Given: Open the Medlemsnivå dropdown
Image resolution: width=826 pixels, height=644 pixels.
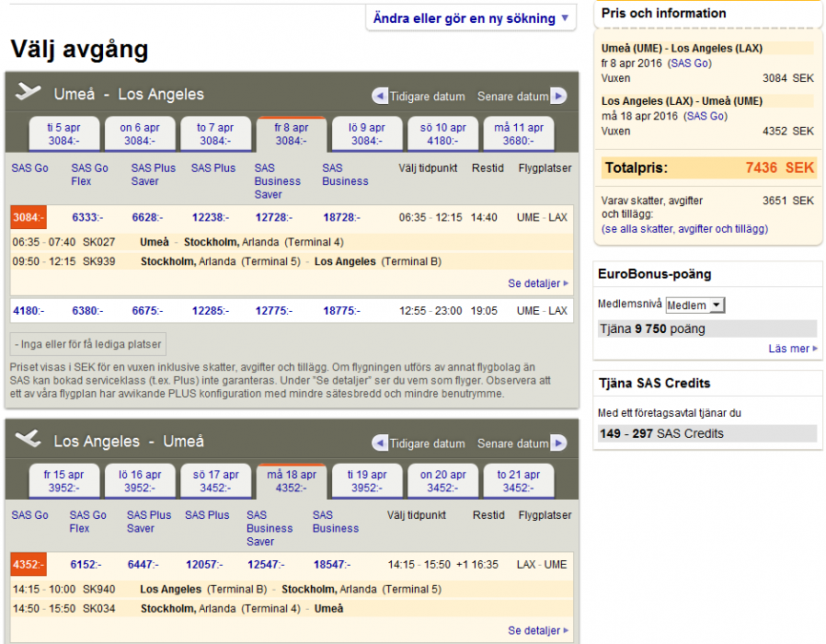Looking at the screenshot, I should pos(694,305).
